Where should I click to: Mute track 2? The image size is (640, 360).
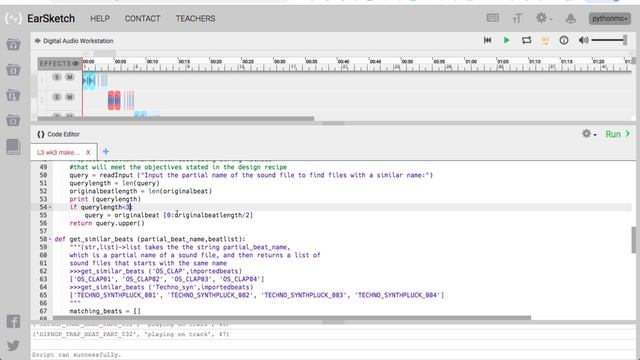(x=70, y=97)
